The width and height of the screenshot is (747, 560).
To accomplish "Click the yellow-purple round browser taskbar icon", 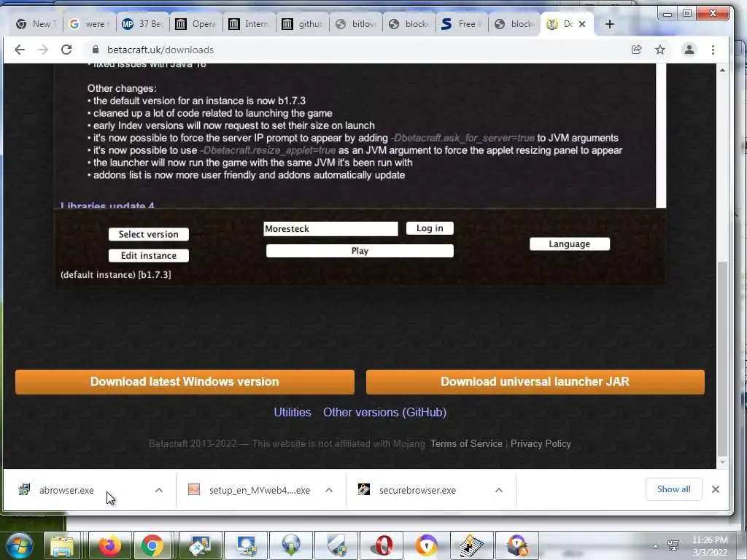I will 426,545.
